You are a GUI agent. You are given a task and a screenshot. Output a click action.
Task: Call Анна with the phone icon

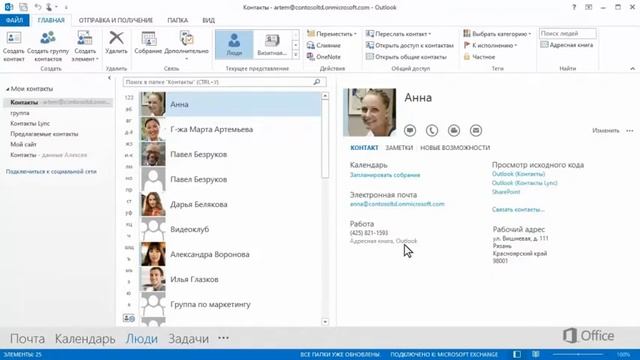coord(432,130)
